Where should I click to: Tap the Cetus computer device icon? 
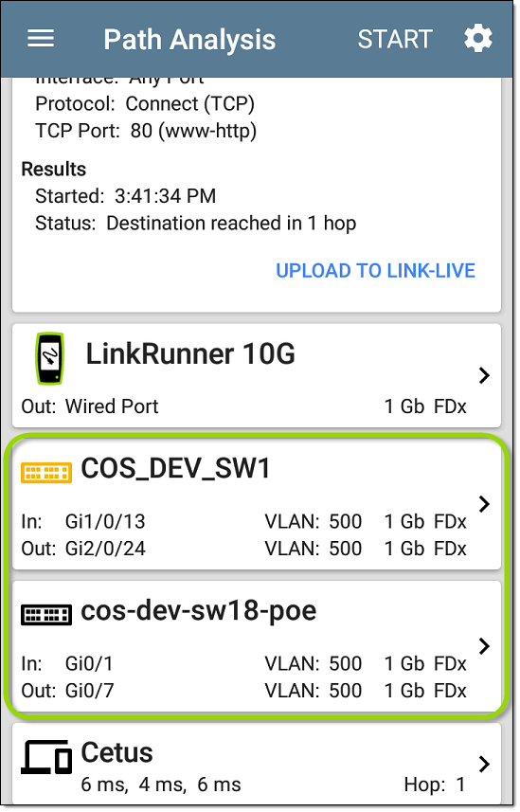click(x=46, y=757)
